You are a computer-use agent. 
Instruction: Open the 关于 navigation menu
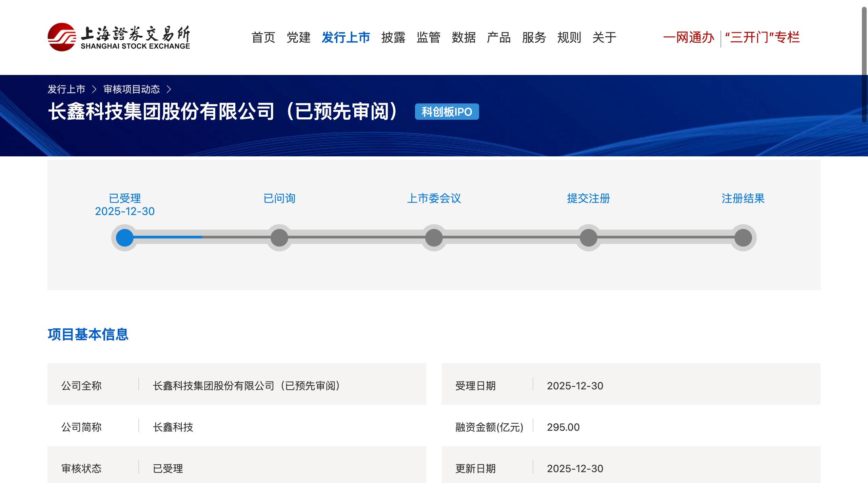tap(605, 37)
